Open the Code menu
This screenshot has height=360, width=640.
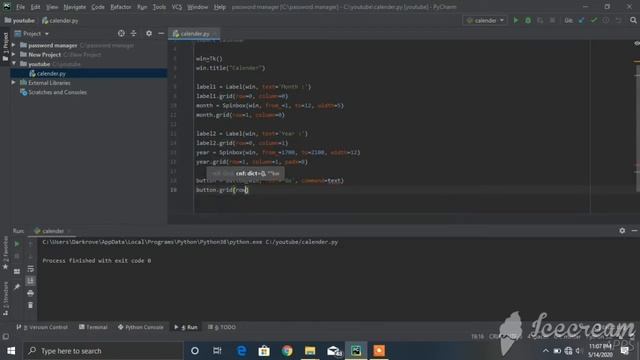pos(98,7)
